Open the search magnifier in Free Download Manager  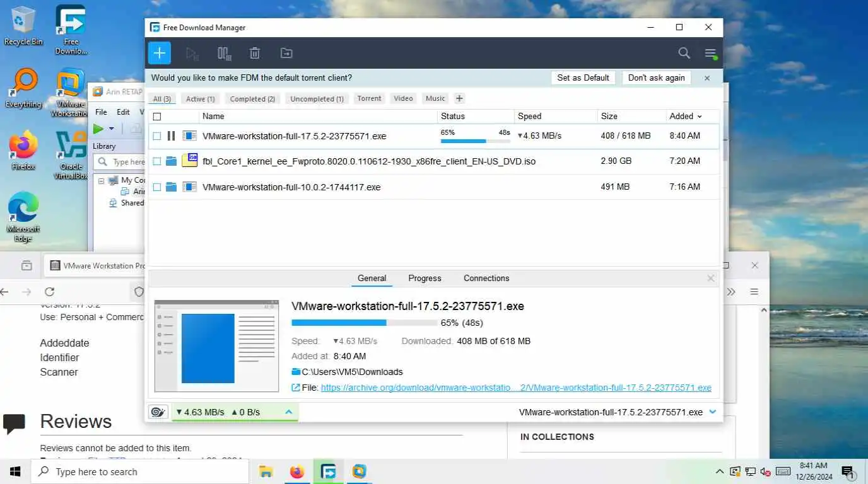click(x=684, y=54)
